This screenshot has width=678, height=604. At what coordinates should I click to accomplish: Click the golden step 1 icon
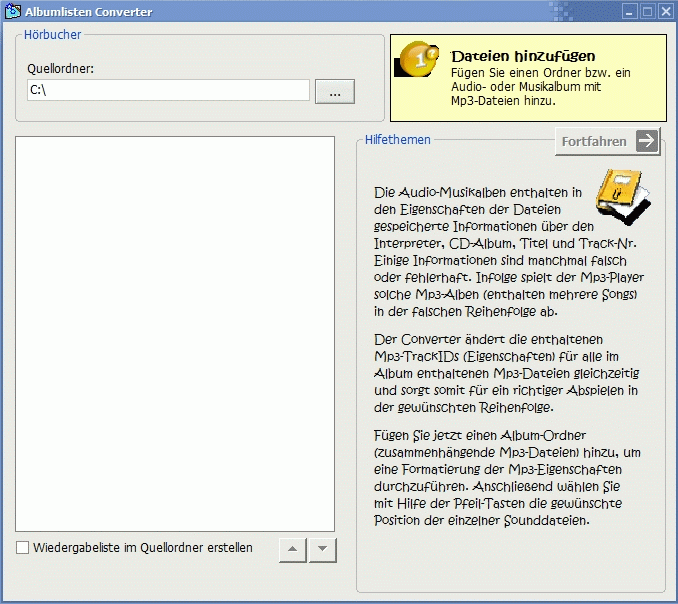(x=417, y=61)
